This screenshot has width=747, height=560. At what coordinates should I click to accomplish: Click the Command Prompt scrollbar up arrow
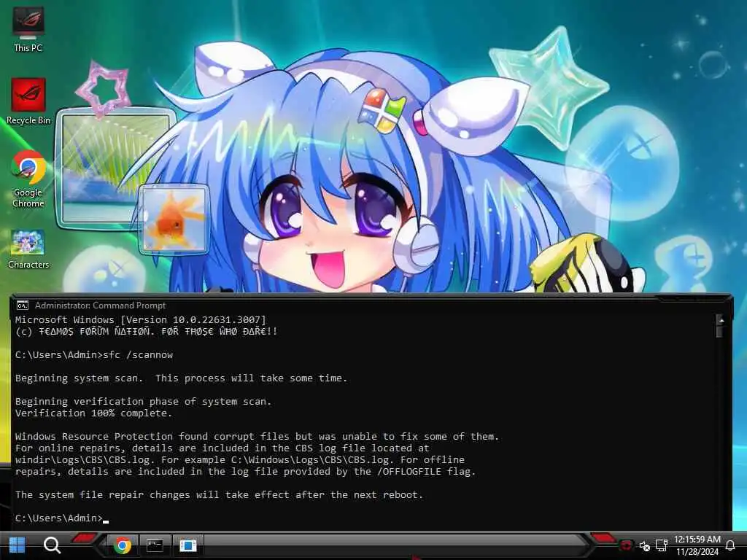coord(721,320)
